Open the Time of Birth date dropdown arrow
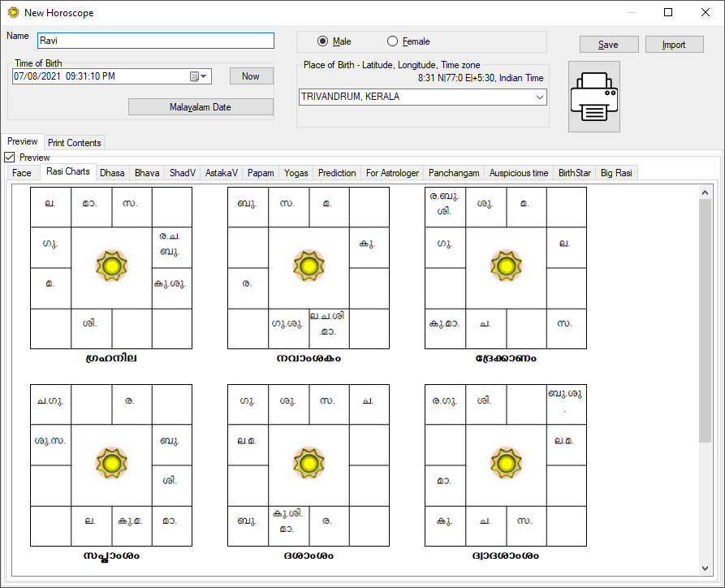This screenshot has height=588, width=725. pyautogui.click(x=204, y=76)
